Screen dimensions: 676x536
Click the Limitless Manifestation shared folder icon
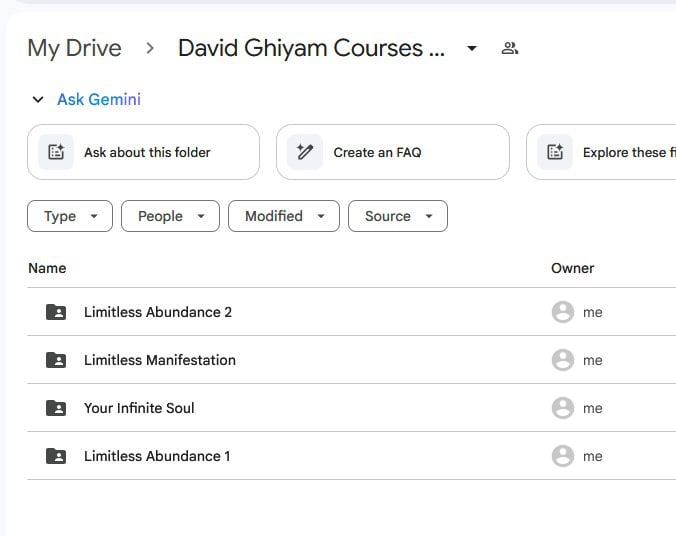[x=57, y=360]
